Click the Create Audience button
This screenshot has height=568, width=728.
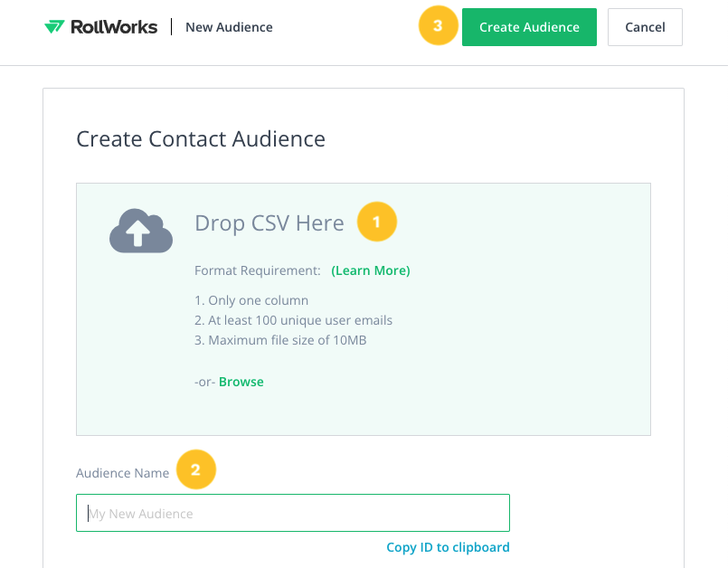529,27
